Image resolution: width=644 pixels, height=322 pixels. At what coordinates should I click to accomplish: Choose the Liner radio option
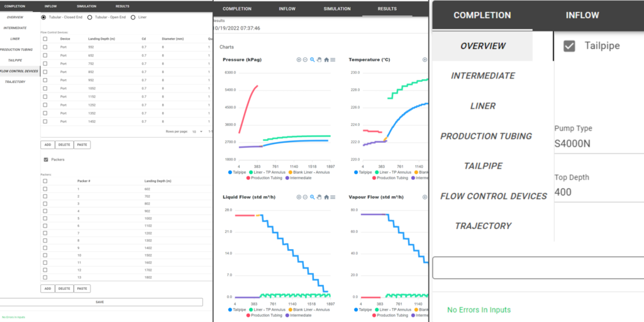coord(133,17)
